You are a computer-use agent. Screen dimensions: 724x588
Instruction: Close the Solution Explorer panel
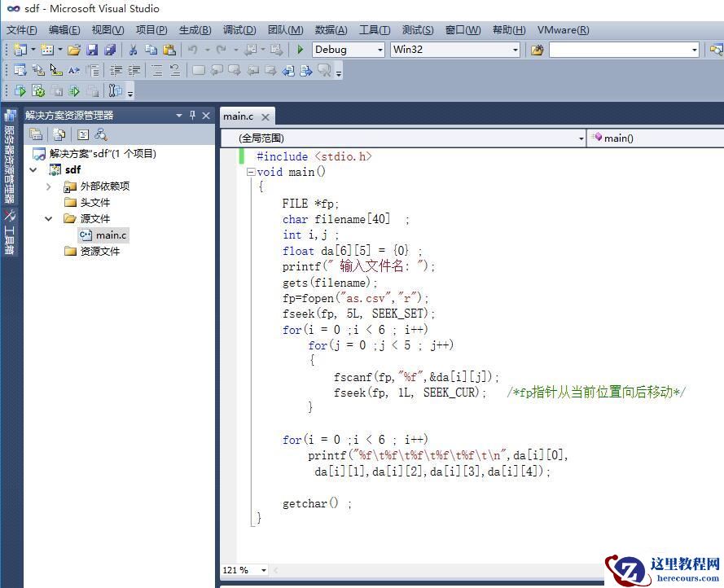click(206, 116)
